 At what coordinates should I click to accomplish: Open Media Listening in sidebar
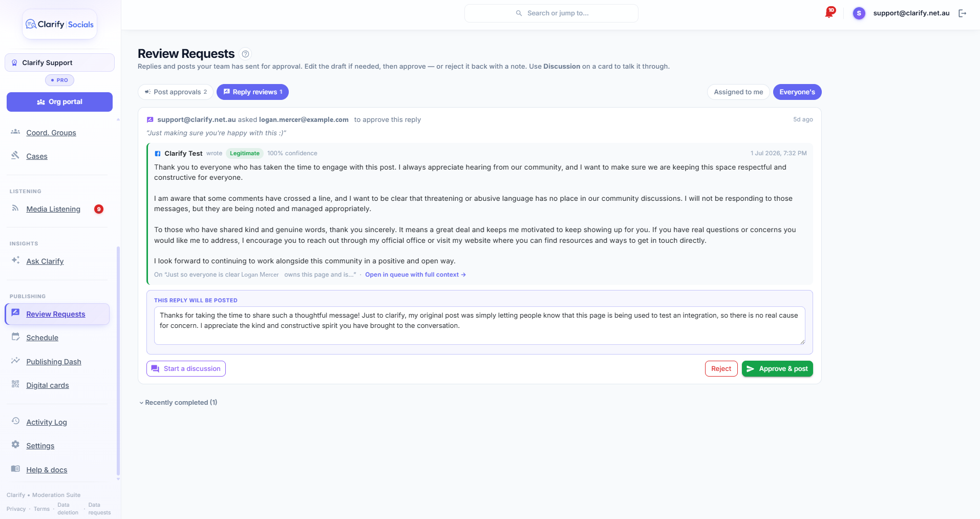[53, 209]
